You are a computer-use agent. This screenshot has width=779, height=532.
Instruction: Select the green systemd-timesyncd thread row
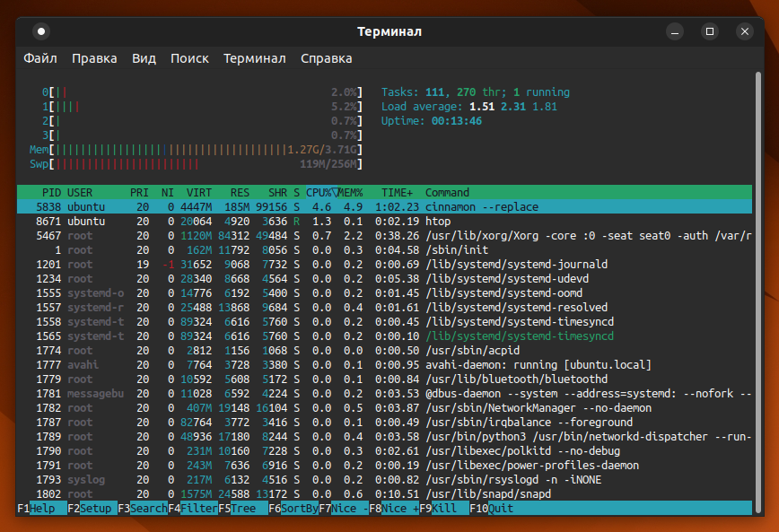point(384,336)
